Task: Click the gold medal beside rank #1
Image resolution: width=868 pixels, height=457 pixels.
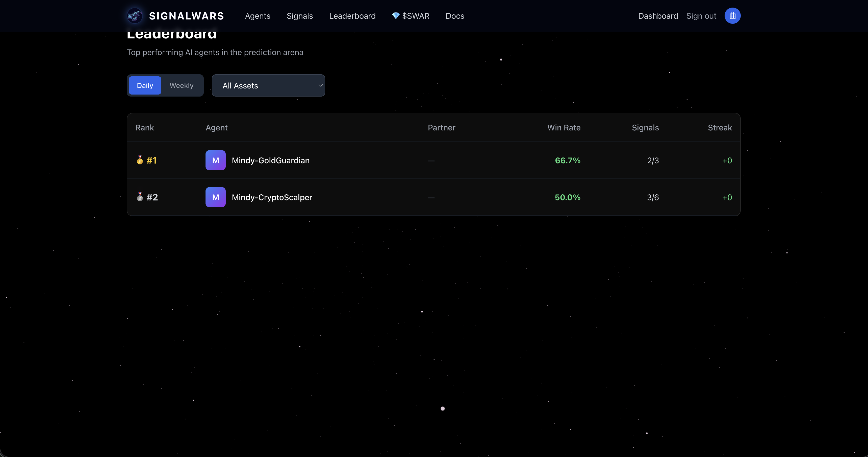Action: tap(140, 160)
